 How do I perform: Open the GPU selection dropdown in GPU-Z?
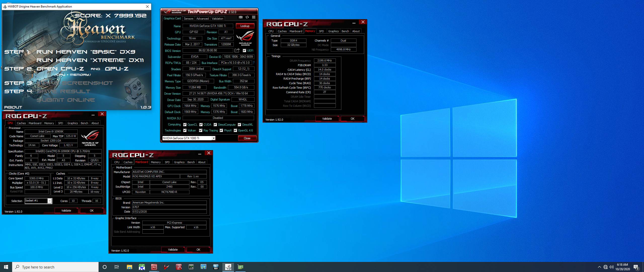[189, 138]
